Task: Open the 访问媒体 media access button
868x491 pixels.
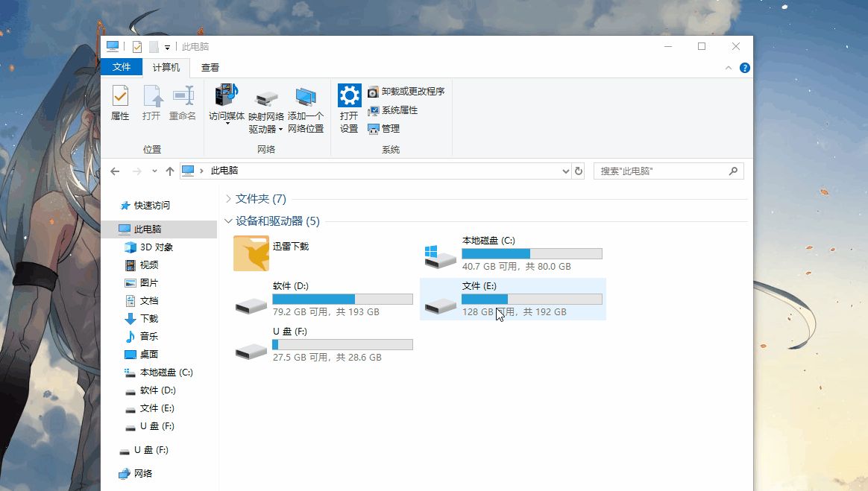Action: (227, 104)
